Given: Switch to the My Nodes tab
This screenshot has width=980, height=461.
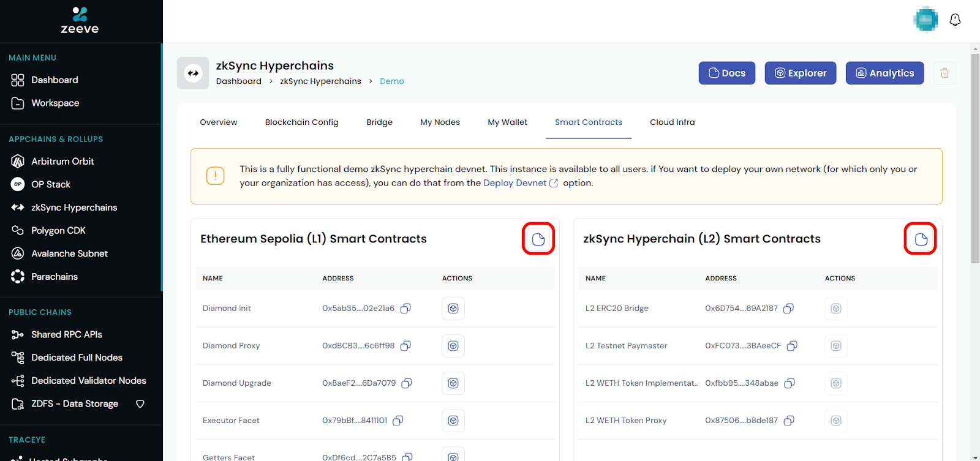Looking at the screenshot, I should click(440, 122).
